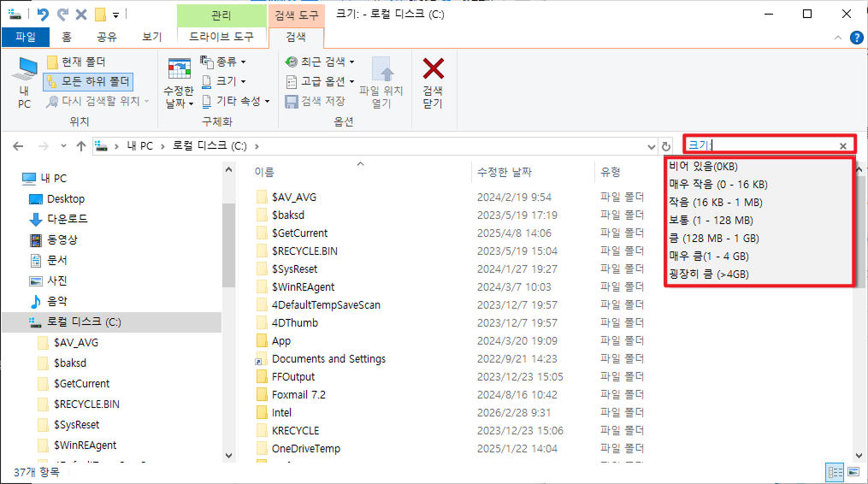Viewport: 868px width, 484px height.
Task: Switch to the 공유 ribbon tab
Action: point(107,37)
